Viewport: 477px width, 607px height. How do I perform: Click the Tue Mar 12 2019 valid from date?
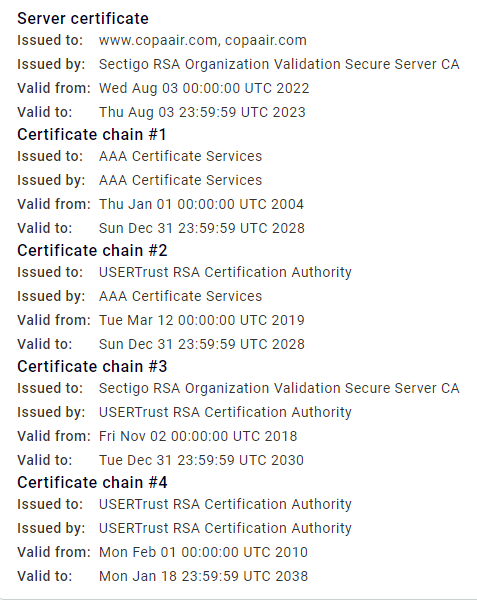[202, 321]
